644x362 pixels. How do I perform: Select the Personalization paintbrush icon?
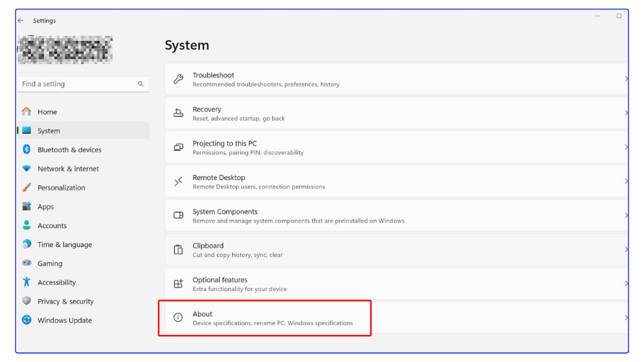pos(26,187)
